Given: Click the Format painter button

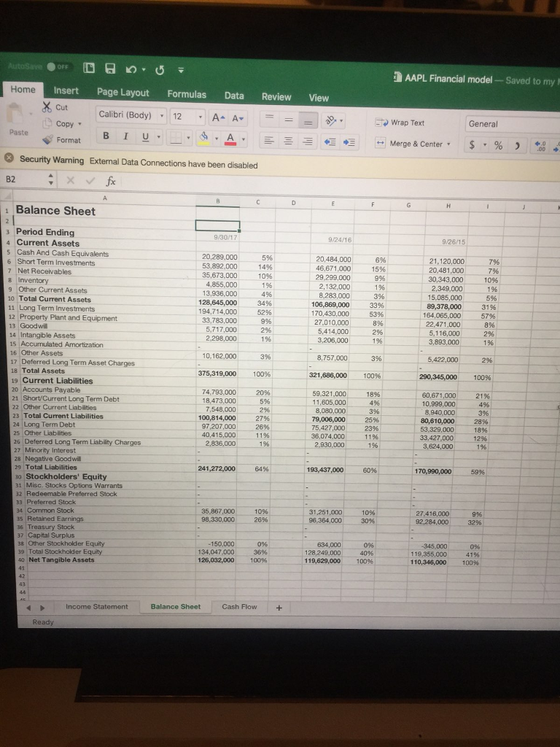Looking at the screenshot, I should point(62,139).
